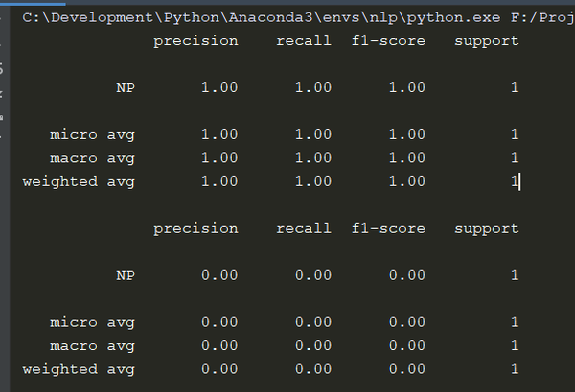Click the weighted avg label in the first report
The image size is (575, 392).
(79, 181)
